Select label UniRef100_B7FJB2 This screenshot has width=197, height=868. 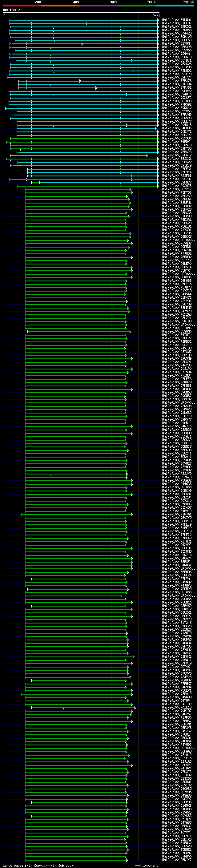(x=177, y=88)
